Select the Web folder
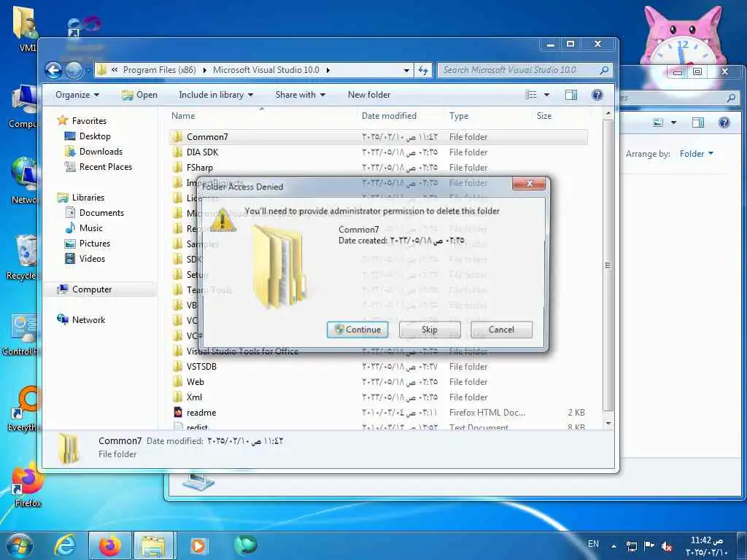 (x=196, y=382)
